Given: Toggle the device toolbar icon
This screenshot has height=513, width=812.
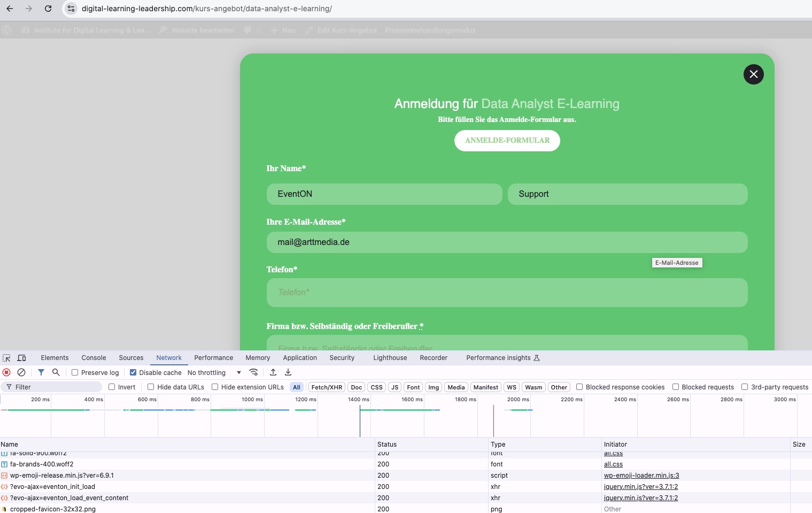Looking at the screenshot, I should pos(21,358).
